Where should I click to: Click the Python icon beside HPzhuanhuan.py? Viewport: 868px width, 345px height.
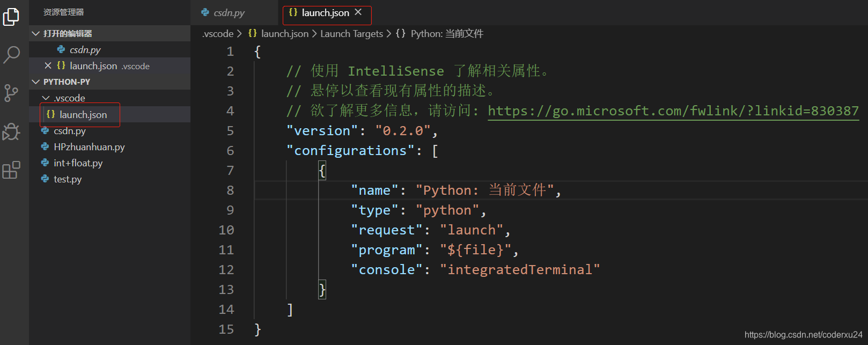(x=45, y=146)
